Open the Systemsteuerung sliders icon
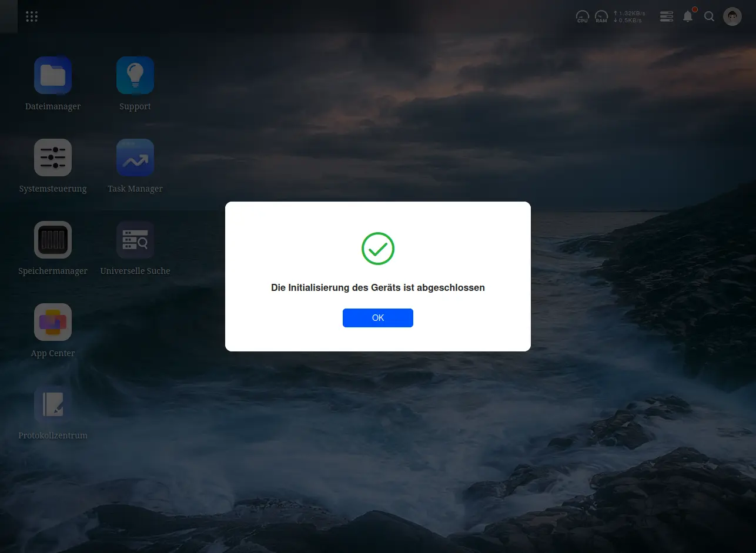 coord(53,157)
